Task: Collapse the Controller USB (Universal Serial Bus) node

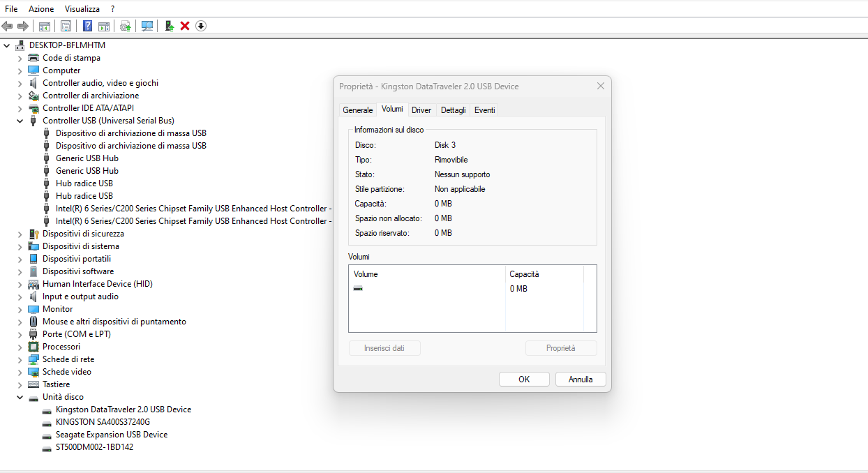Action: pos(20,121)
